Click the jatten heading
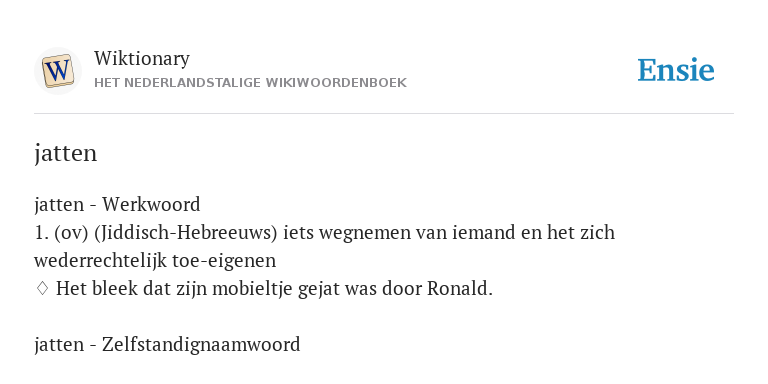The width and height of the screenshot is (768, 384). [66, 153]
